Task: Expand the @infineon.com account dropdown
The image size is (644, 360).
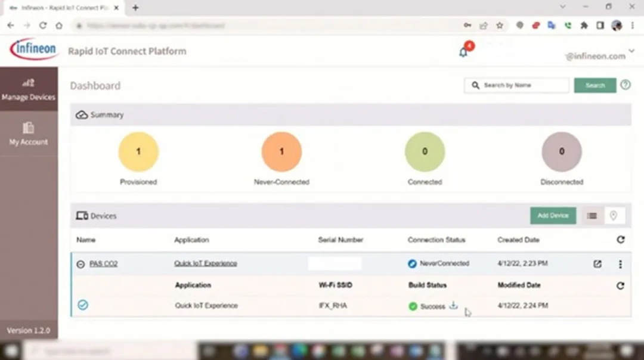Action: 631,51
